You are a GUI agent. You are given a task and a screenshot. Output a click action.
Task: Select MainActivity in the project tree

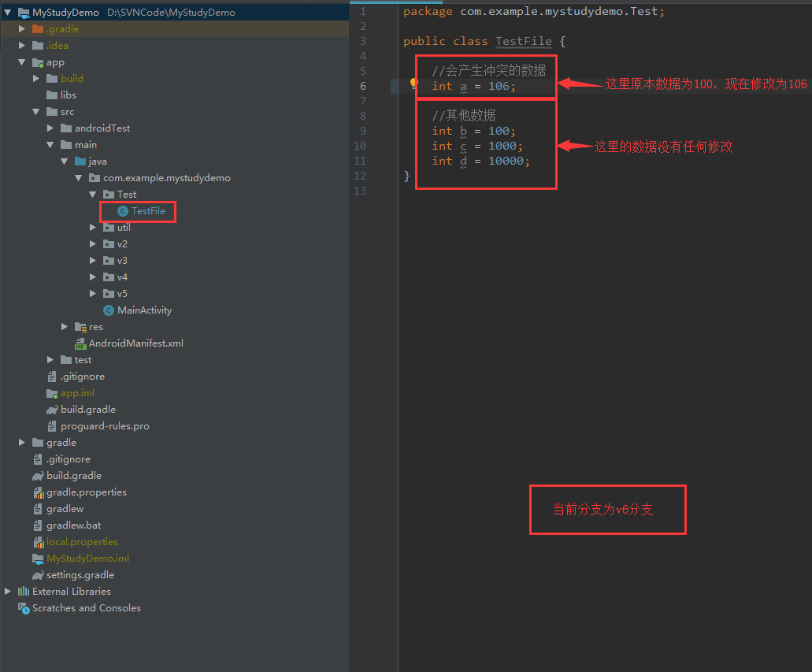click(144, 310)
